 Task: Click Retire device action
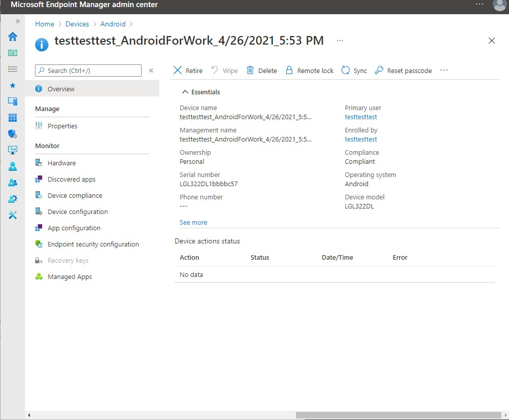(188, 71)
